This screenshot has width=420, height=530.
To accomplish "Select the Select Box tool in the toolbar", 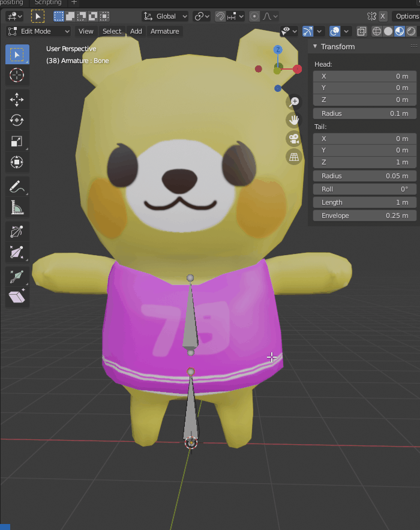I will [17, 55].
